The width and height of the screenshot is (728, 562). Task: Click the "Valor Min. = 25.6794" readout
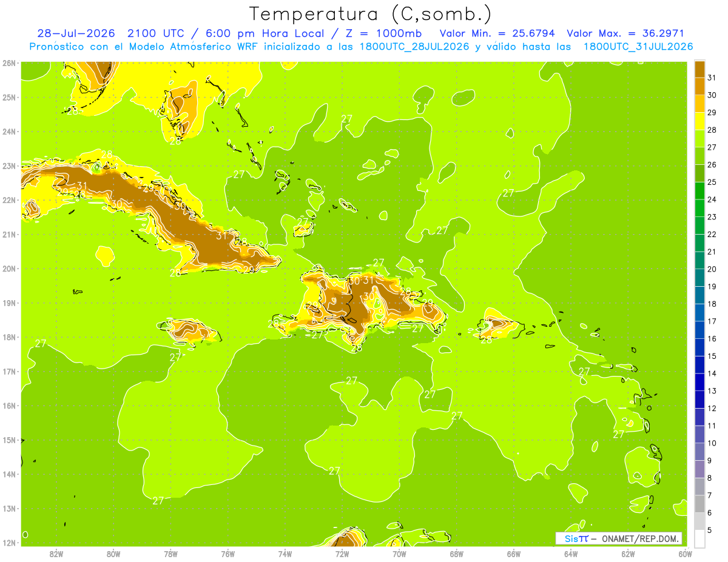(497, 33)
